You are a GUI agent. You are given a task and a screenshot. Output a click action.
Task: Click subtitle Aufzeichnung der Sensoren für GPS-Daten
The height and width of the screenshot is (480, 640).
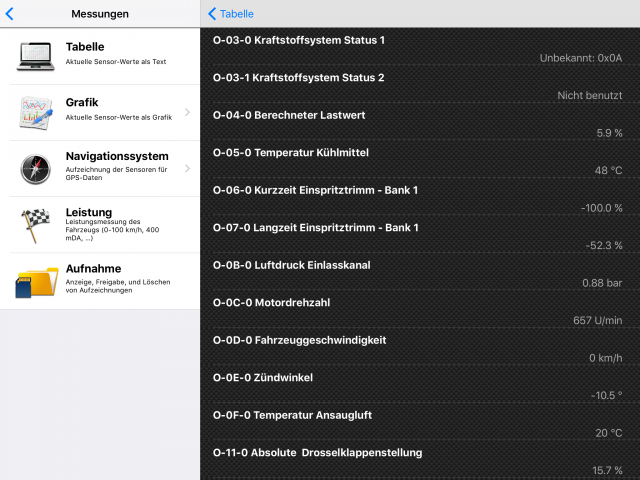(x=116, y=173)
